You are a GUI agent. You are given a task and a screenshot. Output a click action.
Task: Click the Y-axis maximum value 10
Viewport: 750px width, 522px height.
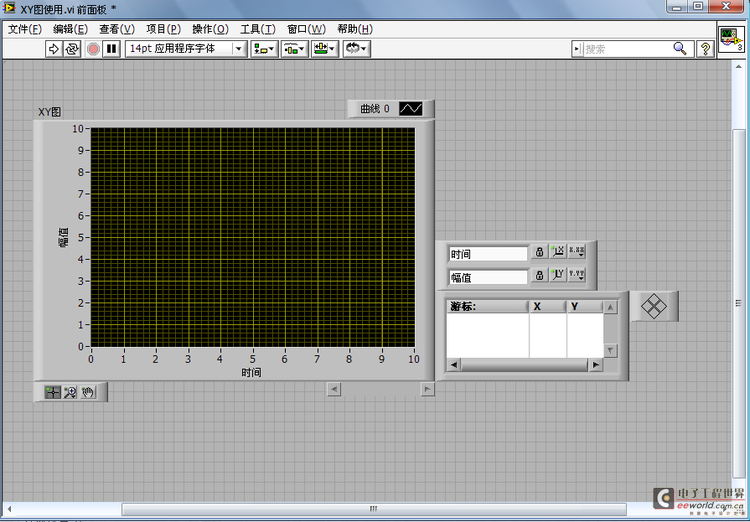(77, 128)
